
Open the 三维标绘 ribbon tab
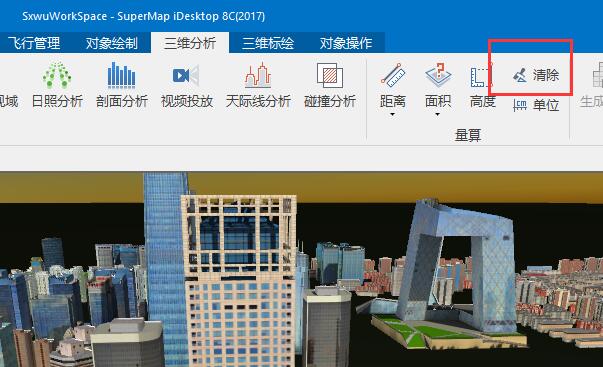click(268, 43)
